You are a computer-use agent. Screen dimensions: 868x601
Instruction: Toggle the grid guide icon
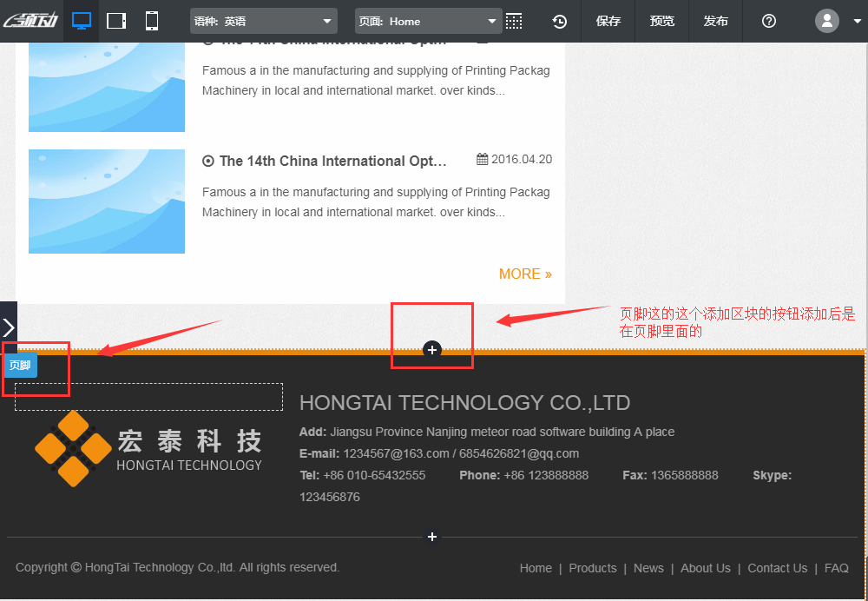click(514, 21)
